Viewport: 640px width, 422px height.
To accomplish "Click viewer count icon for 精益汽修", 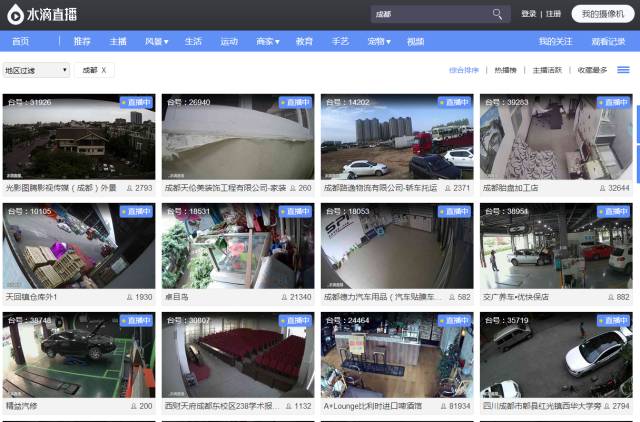I will pos(132,406).
